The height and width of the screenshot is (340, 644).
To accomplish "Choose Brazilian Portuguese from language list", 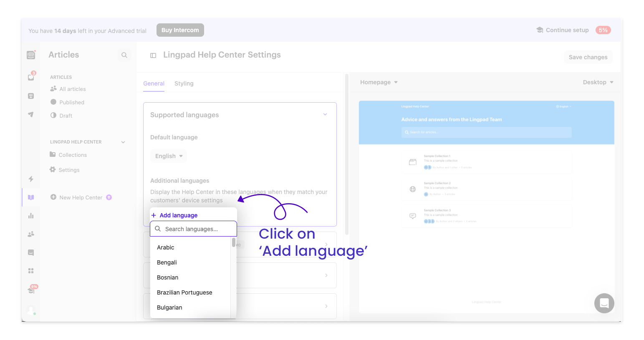I will point(184,292).
